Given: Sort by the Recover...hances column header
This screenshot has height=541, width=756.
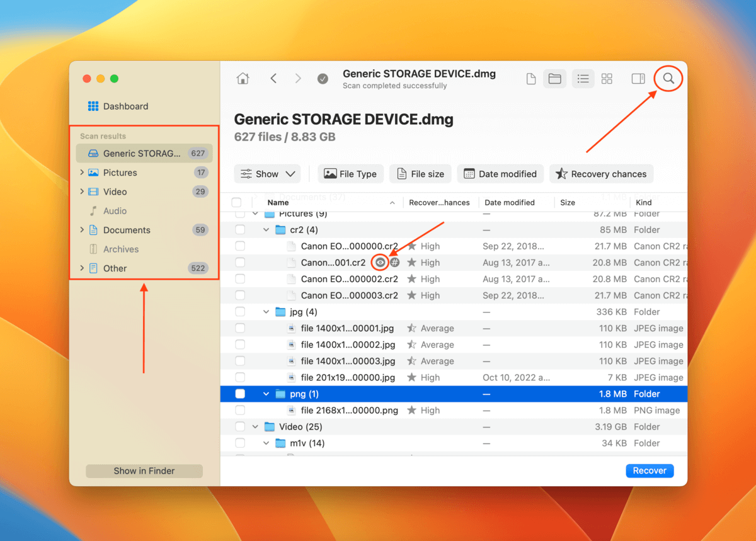Looking at the screenshot, I should (x=439, y=202).
